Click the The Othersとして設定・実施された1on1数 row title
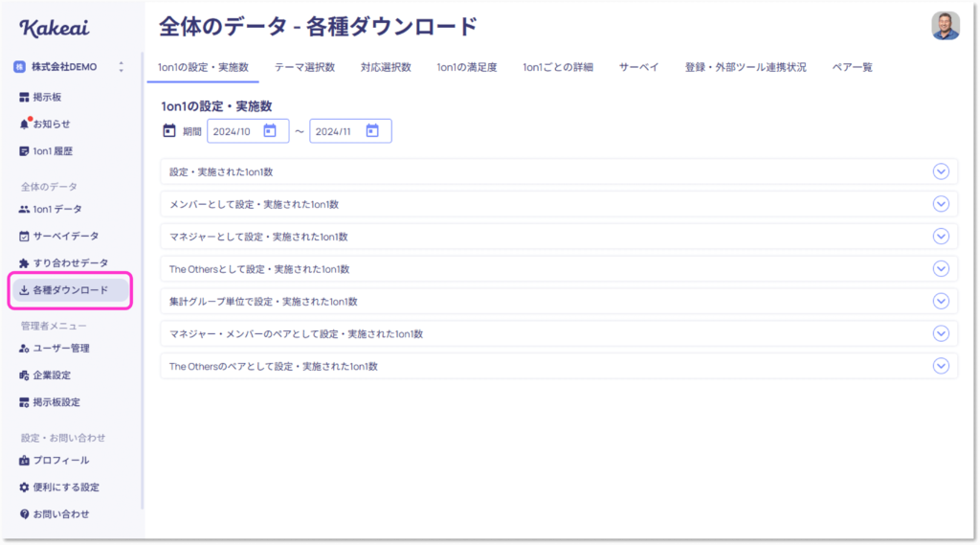Viewport: 980px width, 545px height. tap(259, 269)
